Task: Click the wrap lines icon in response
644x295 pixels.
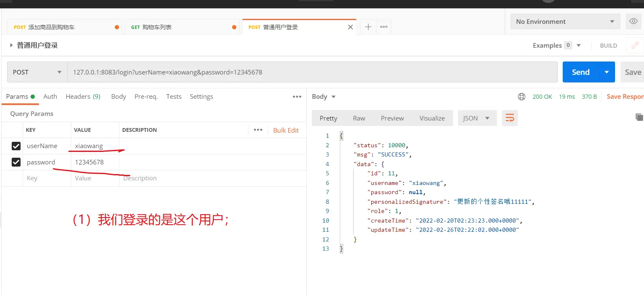Action: coord(510,118)
